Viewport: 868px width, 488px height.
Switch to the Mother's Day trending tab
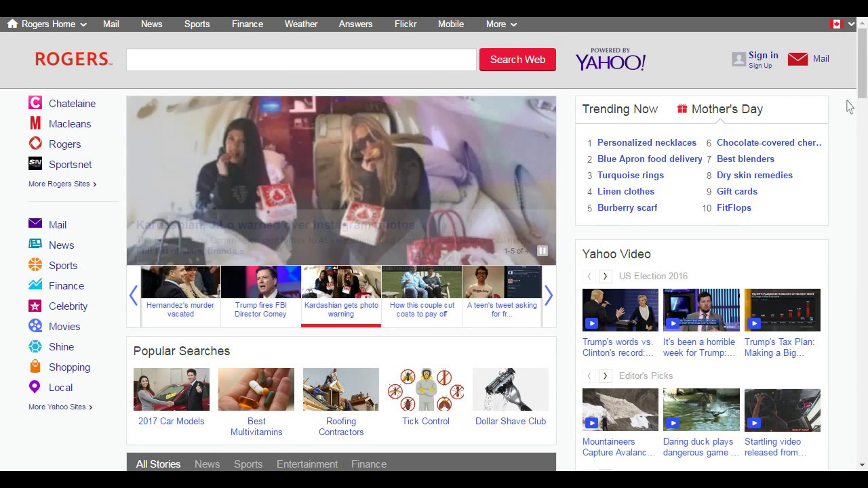720,109
